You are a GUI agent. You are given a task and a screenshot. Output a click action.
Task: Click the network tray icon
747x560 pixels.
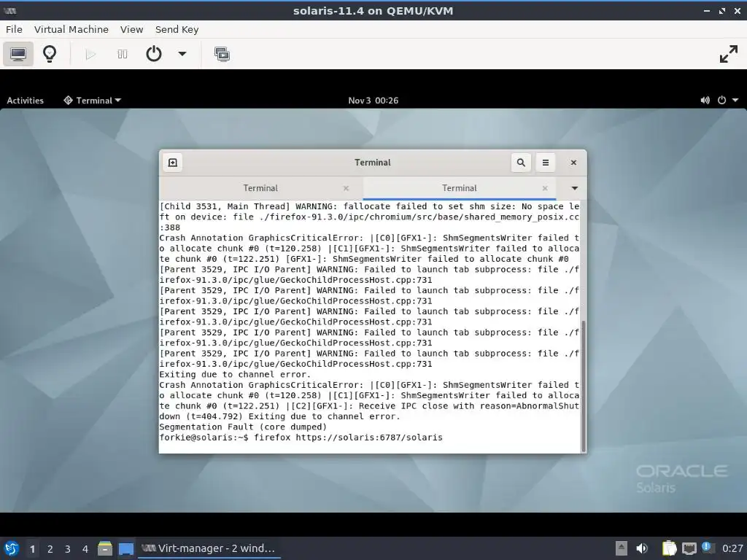pos(689,548)
